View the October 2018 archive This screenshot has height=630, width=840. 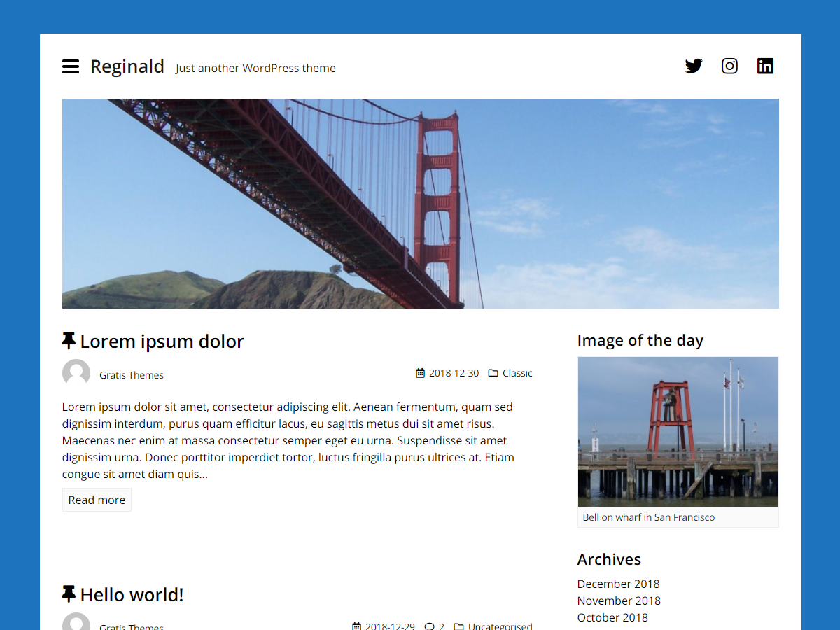(612, 617)
